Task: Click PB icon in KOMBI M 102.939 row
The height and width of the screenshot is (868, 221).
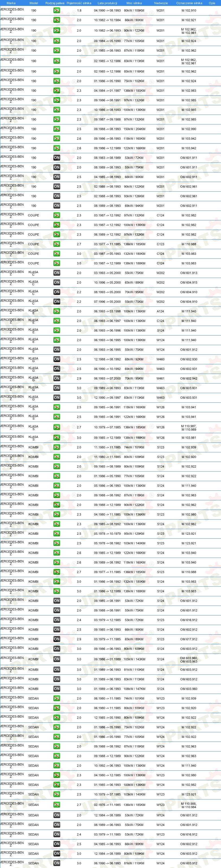Action: tap(57, 448)
